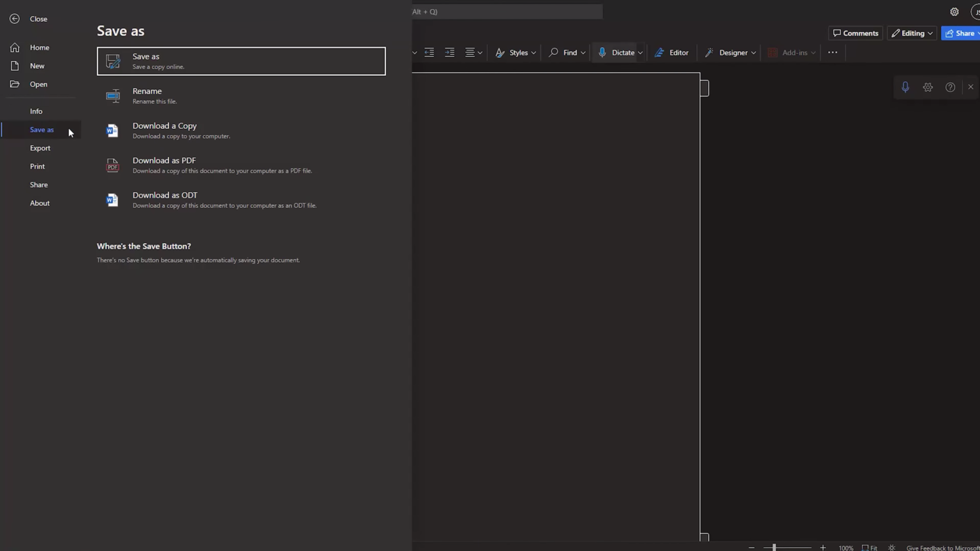Click the microphone icon in the right panel
The image size is (980, 551).
(x=905, y=87)
